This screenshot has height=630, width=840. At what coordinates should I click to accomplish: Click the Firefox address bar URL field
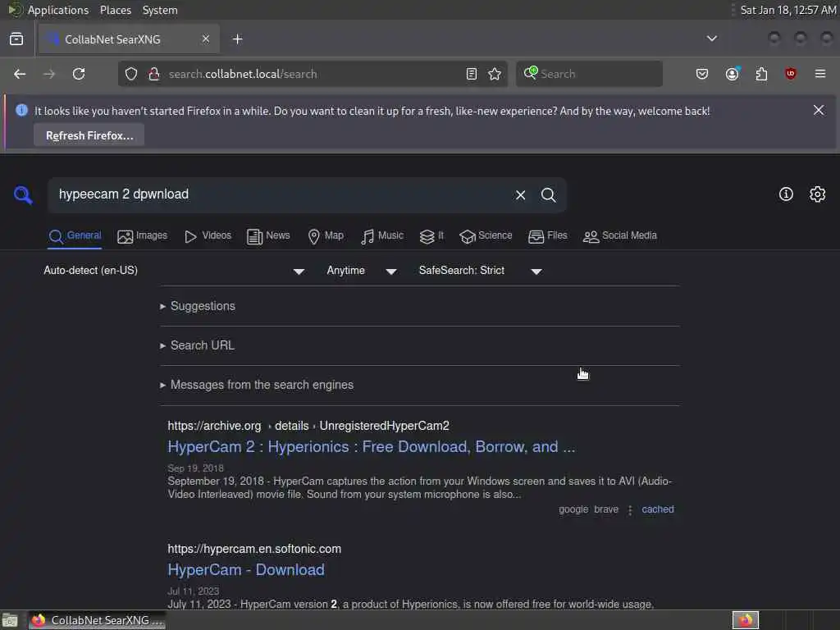[x=313, y=74]
